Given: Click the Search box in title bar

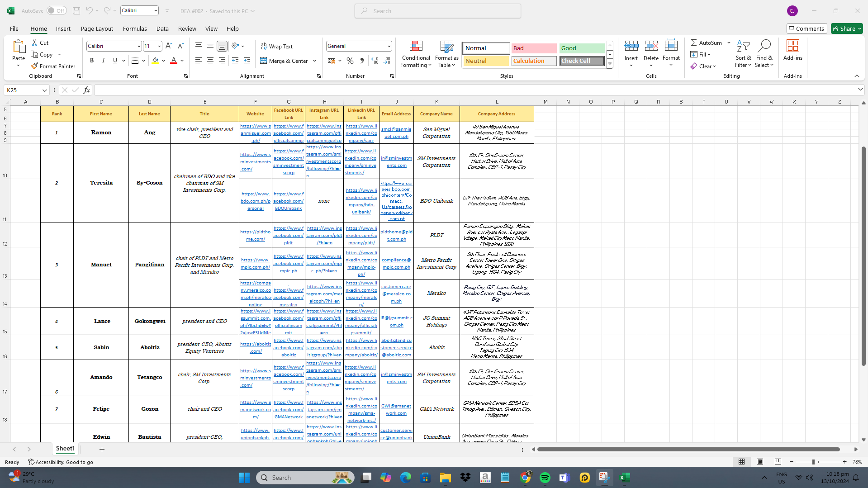Looking at the screenshot, I should click(438, 11).
